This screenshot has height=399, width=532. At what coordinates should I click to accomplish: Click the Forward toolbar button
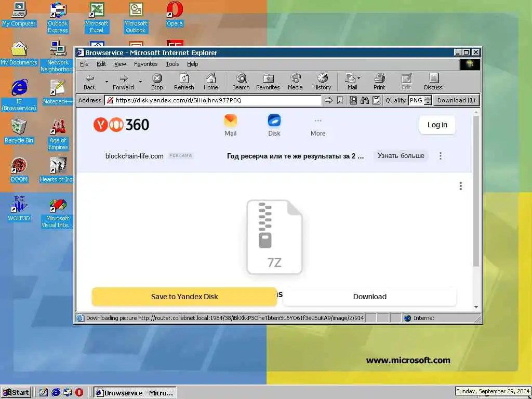click(123, 82)
